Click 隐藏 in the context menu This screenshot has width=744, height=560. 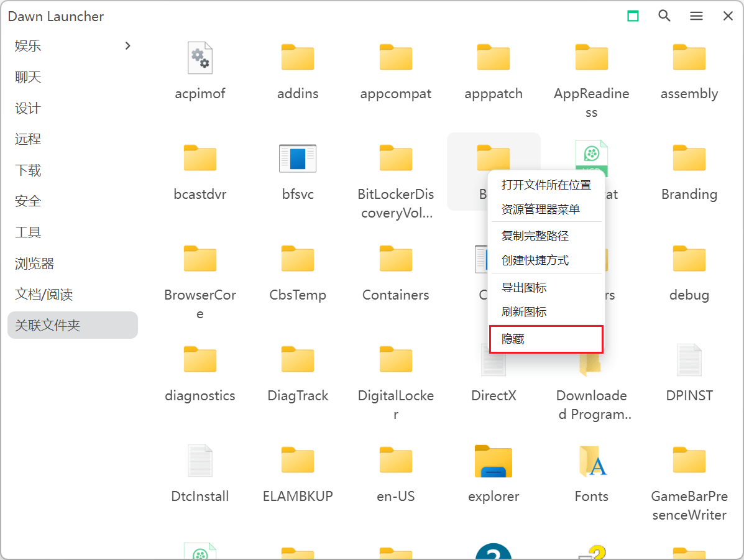coord(546,339)
